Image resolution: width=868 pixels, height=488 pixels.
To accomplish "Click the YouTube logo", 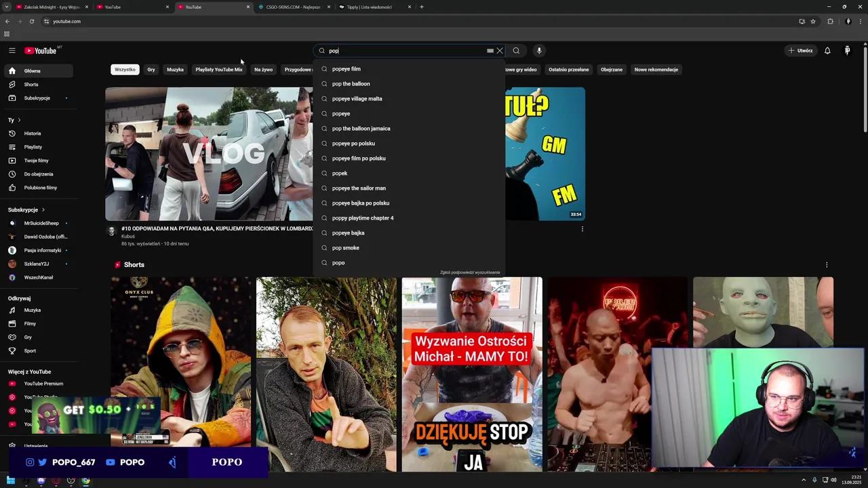I will tap(41, 51).
